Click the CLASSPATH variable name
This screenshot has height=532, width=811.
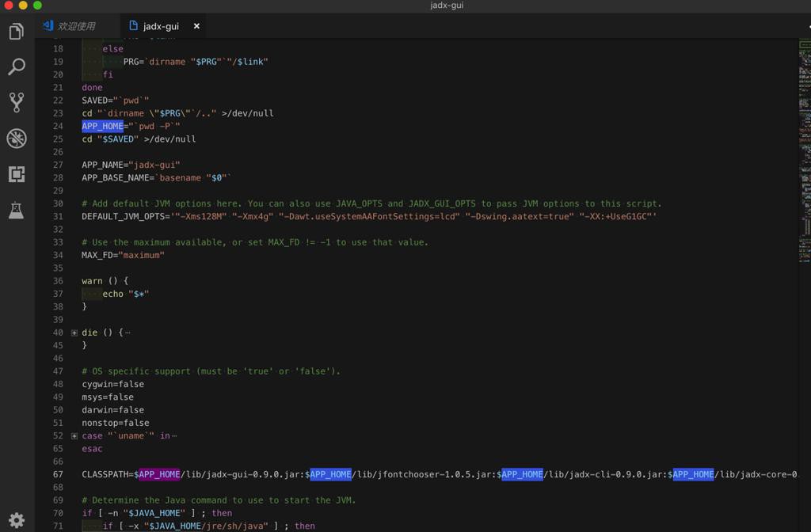[x=105, y=474]
